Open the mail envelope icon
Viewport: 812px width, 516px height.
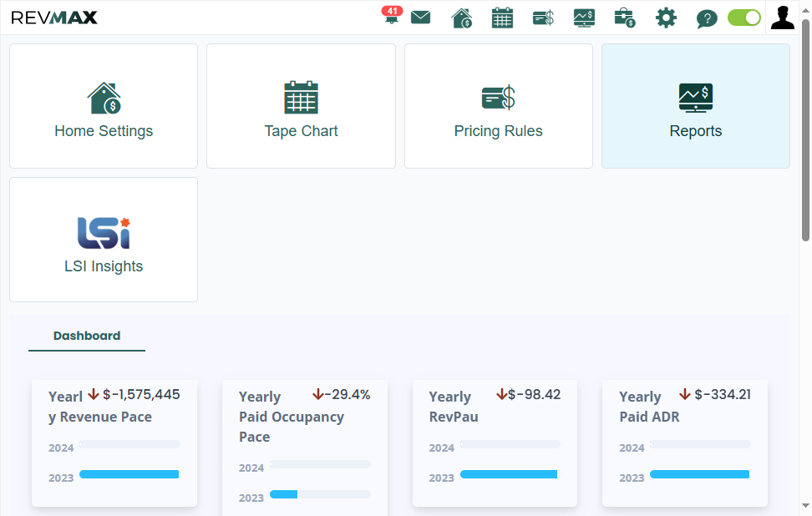coord(420,18)
